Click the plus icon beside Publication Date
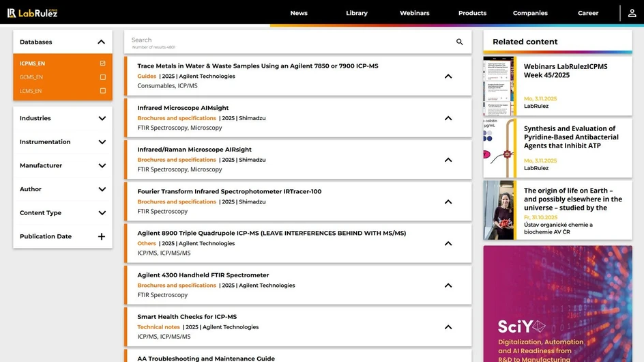This screenshot has width=644, height=362. tap(102, 236)
